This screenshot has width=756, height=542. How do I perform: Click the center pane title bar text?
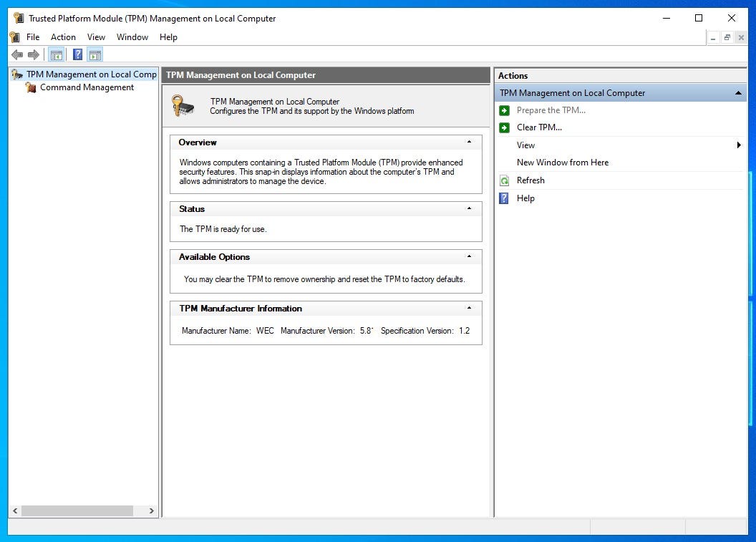coord(241,75)
